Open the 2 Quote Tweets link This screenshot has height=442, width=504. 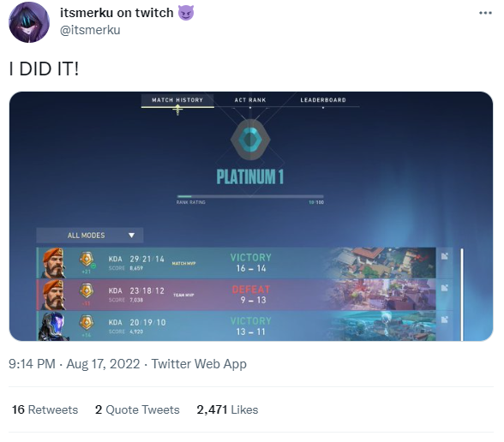pos(137,409)
